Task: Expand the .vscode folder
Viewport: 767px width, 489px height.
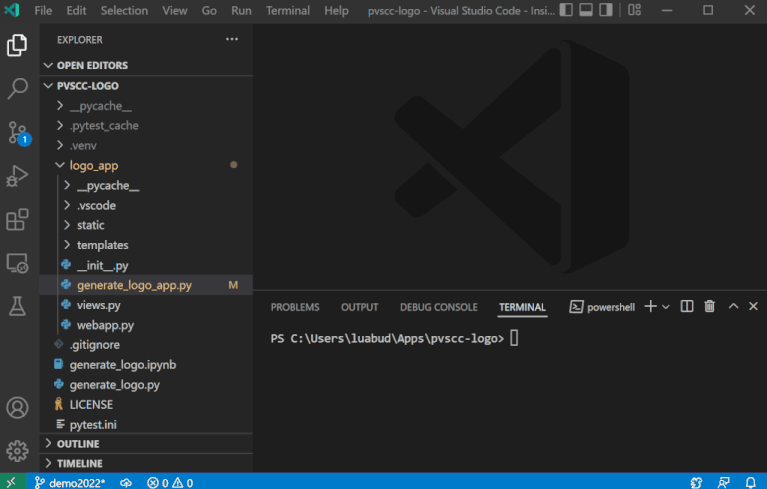Action: coord(146,205)
